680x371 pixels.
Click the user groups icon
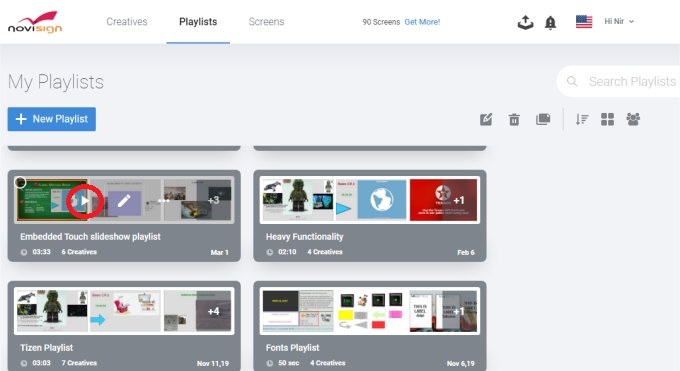tap(633, 119)
